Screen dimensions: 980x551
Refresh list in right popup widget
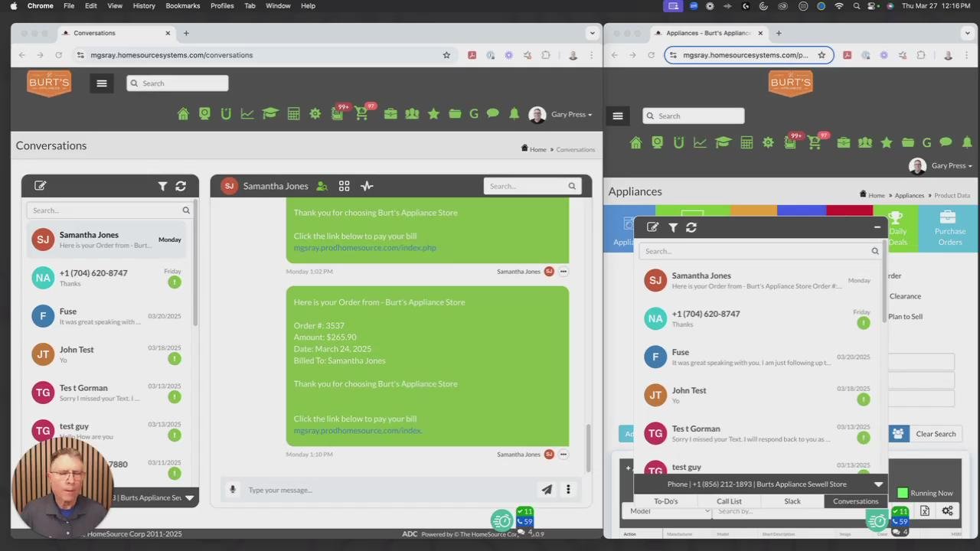coord(691,227)
